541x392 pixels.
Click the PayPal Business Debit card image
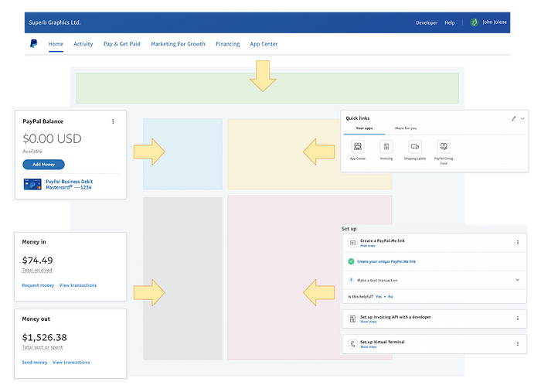32,184
